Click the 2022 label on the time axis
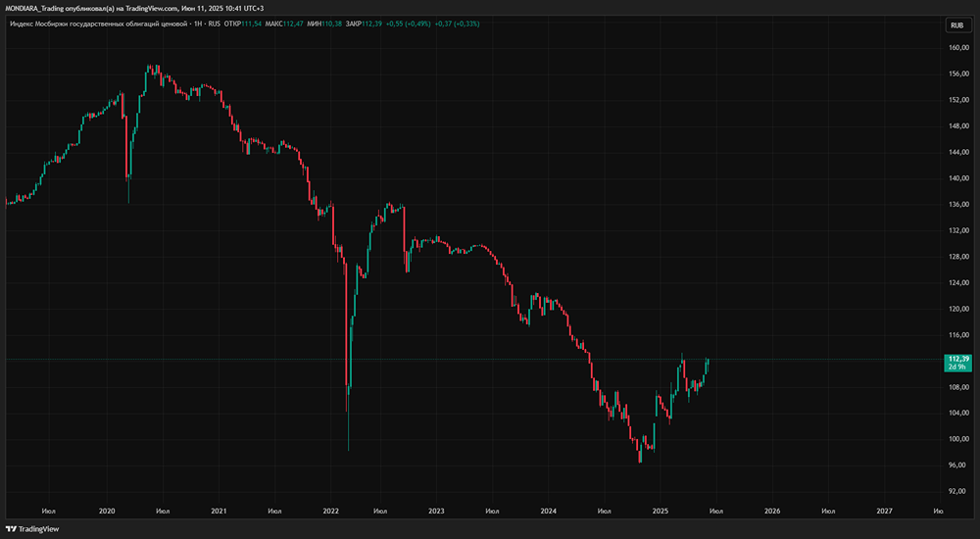980x539 pixels. point(330,511)
